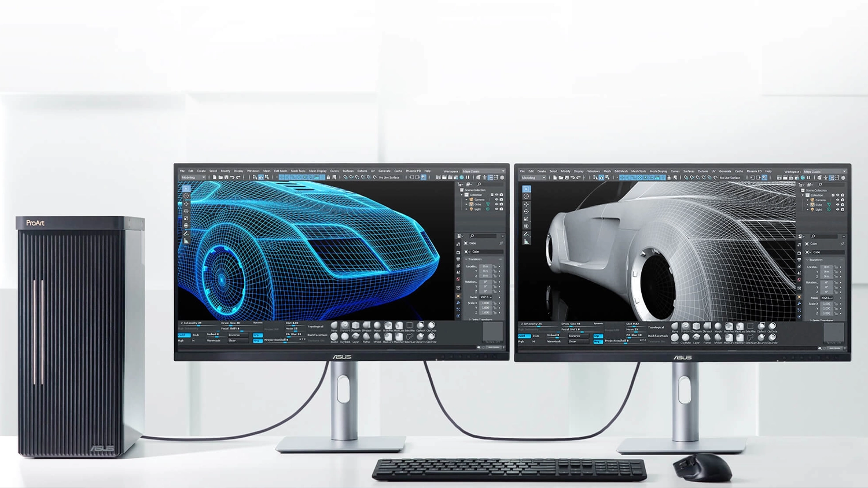
Task: Open the wrench modifiers tab, left monitor
Action: click(x=458, y=303)
